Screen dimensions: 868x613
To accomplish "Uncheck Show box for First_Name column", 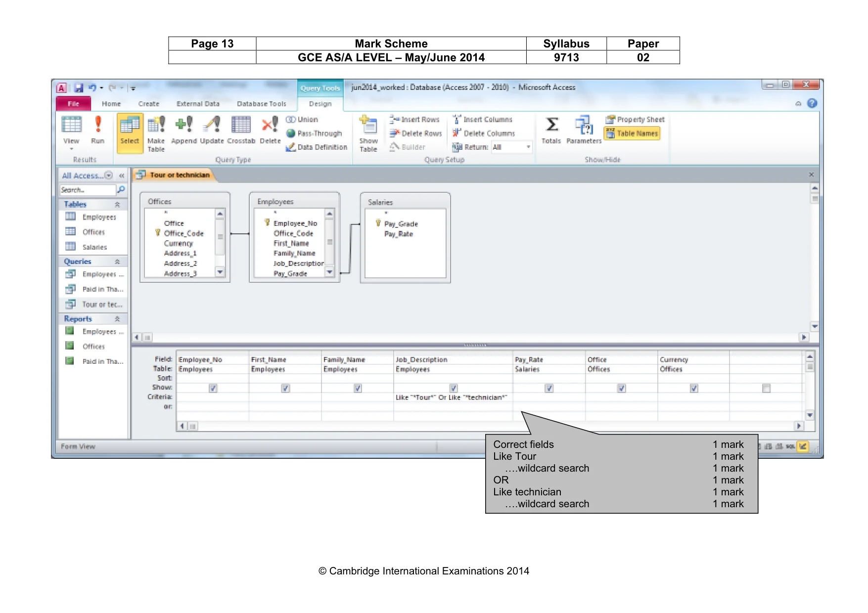I will (285, 389).
